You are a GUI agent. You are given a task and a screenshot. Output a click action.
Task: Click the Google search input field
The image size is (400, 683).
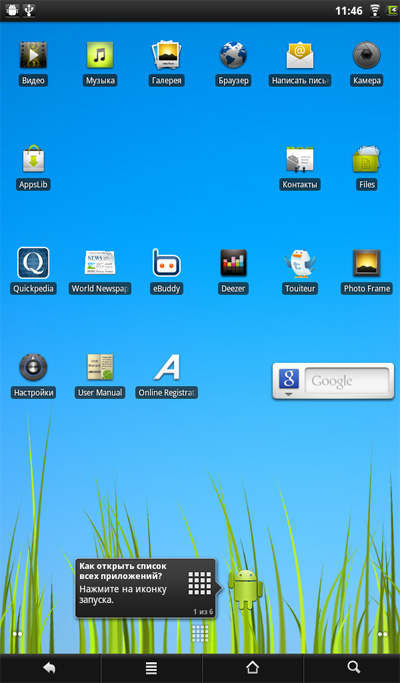pos(346,381)
